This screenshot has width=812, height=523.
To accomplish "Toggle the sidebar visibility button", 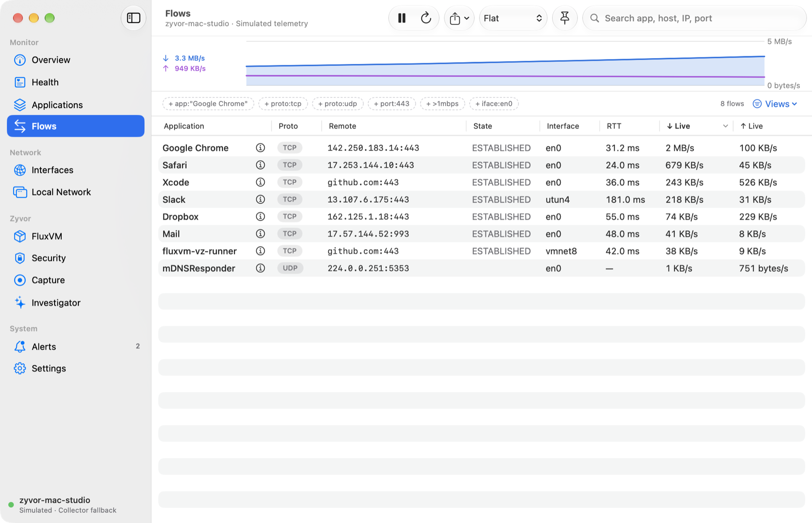I will (x=133, y=18).
